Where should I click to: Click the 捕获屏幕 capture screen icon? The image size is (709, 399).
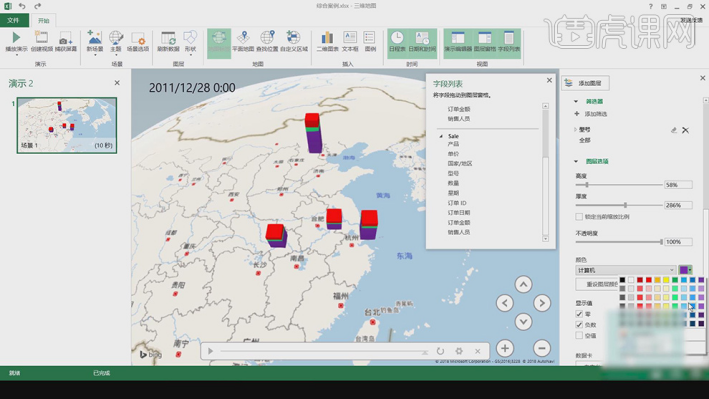pyautogui.click(x=66, y=38)
